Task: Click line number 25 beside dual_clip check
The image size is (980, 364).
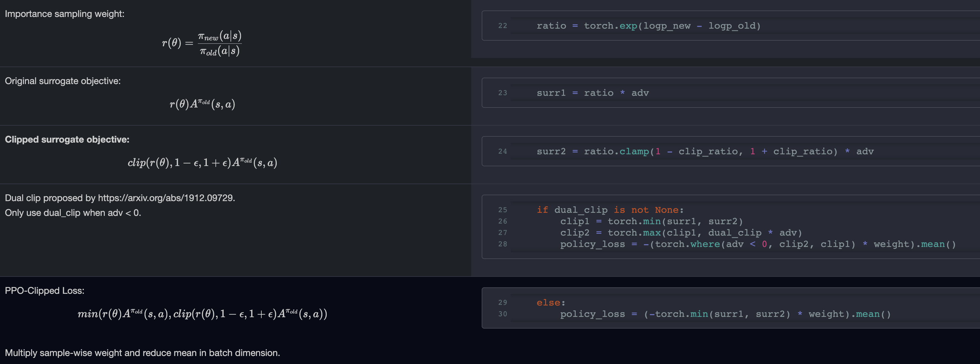Action: [502, 210]
